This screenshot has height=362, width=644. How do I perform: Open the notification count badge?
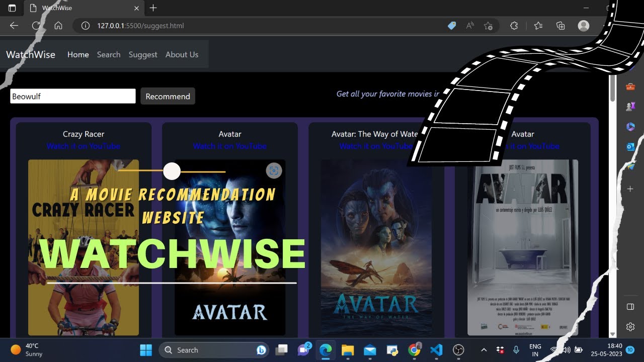pos(630,350)
